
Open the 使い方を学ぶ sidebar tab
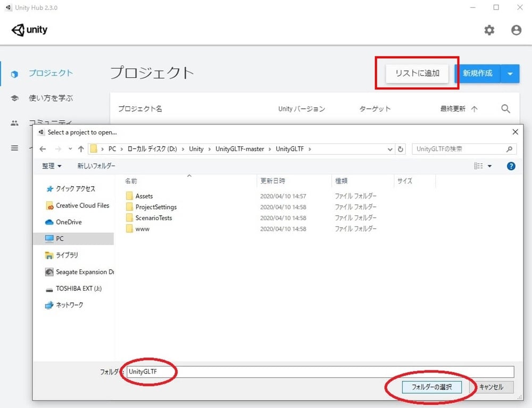point(51,98)
